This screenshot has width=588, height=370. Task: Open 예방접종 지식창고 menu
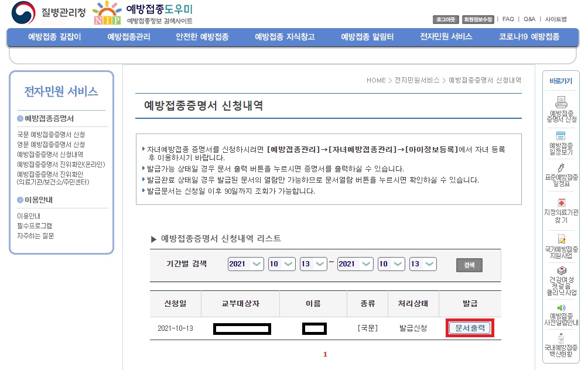coord(285,37)
